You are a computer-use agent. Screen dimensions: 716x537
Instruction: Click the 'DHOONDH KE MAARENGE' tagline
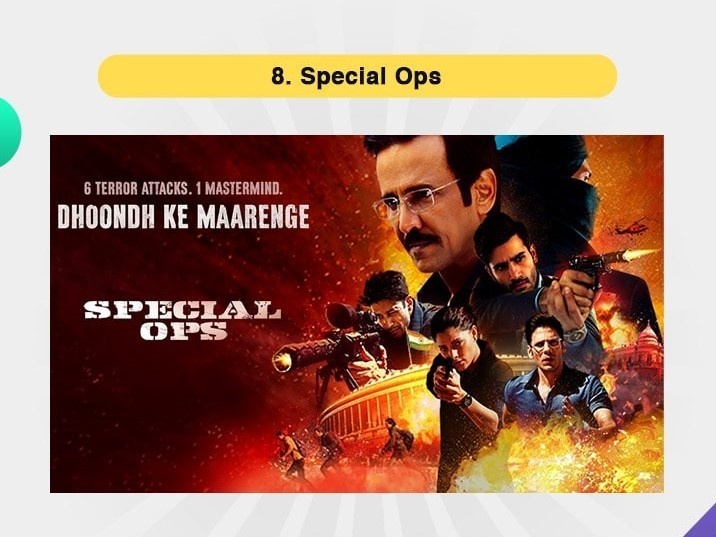pyautogui.click(x=184, y=217)
